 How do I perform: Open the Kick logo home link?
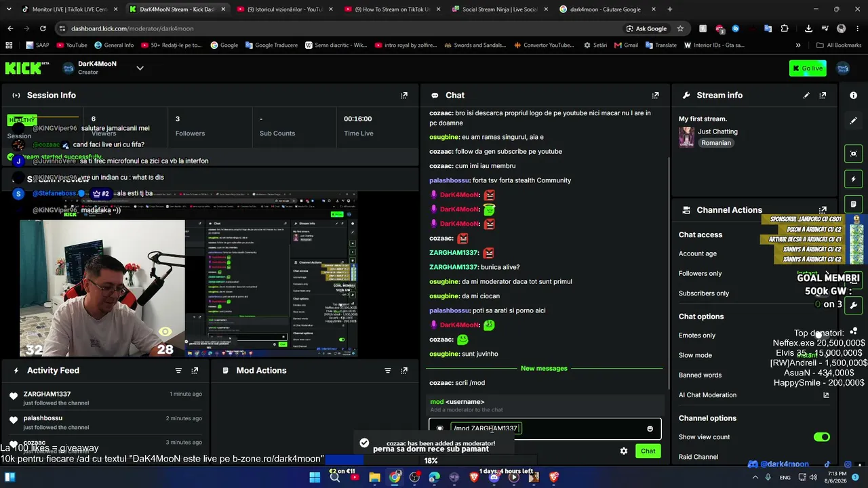click(27, 68)
